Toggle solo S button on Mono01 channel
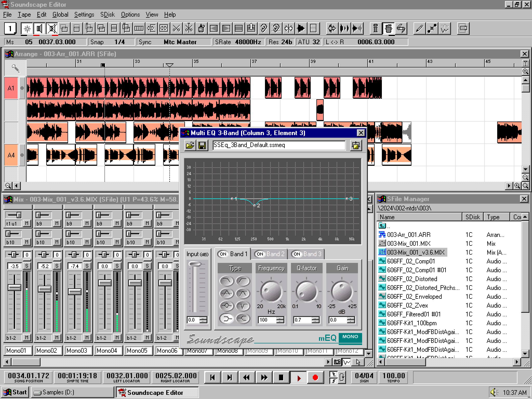 [26, 266]
